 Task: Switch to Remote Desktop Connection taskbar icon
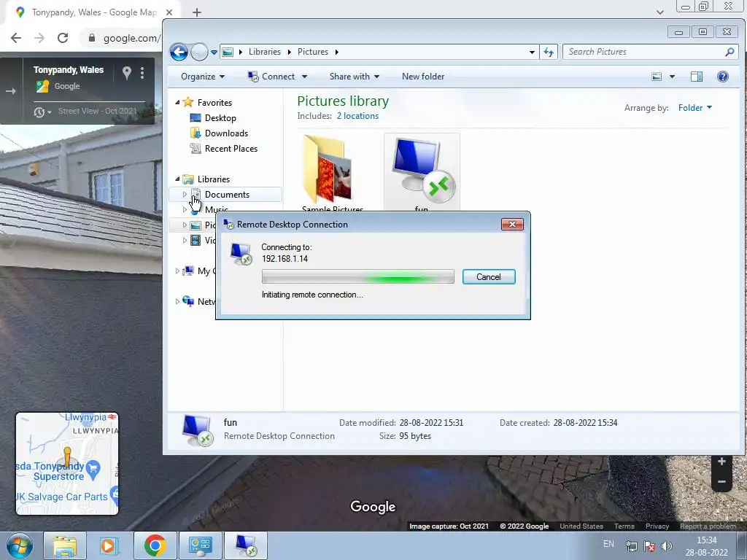246,545
